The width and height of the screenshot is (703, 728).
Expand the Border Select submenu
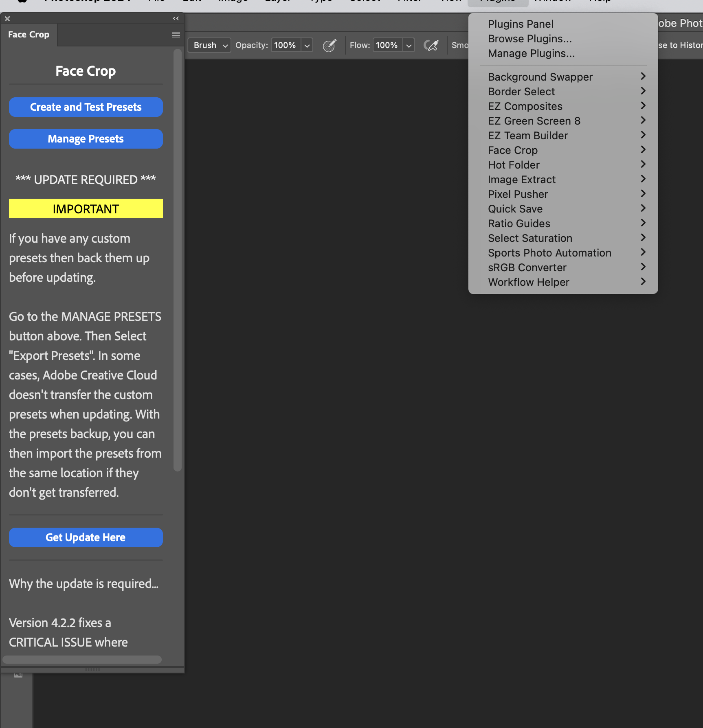pyautogui.click(x=563, y=92)
